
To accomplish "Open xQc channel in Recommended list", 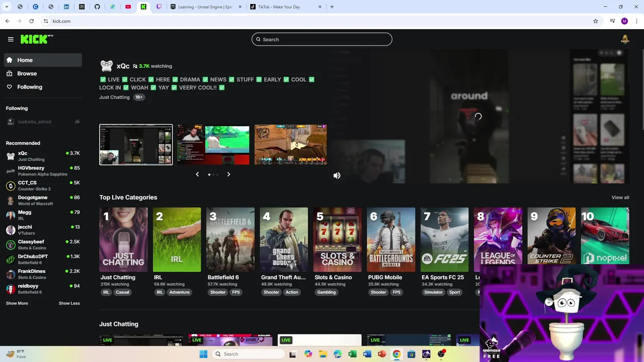I will pyautogui.click(x=43, y=156).
